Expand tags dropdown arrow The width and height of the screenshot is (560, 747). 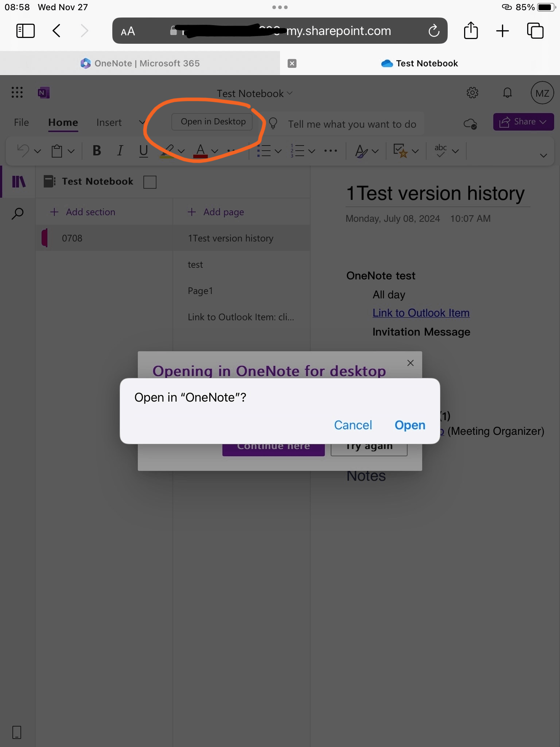[415, 151]
